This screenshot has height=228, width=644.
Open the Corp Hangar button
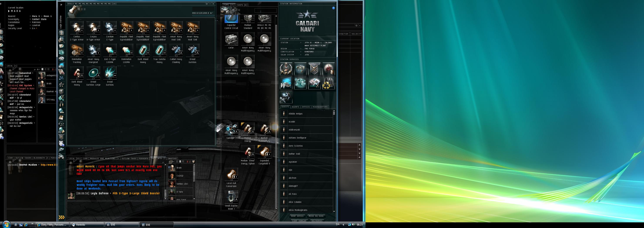(299, 221)
